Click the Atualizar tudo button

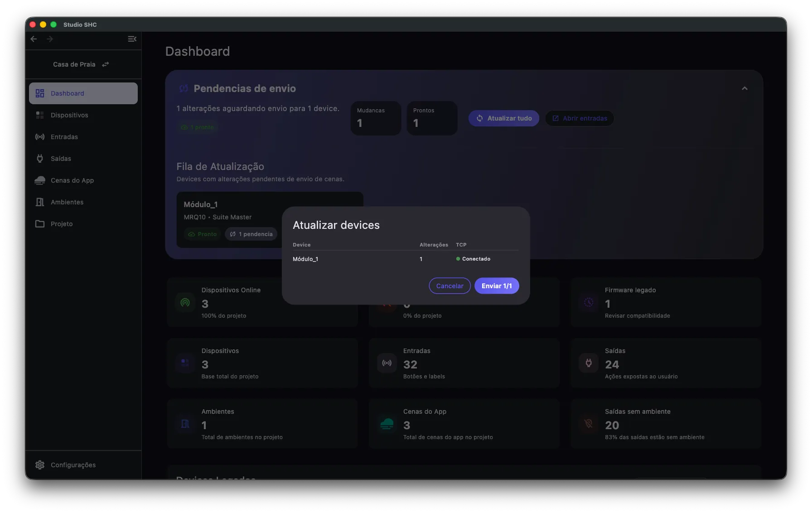coord(504,118)
